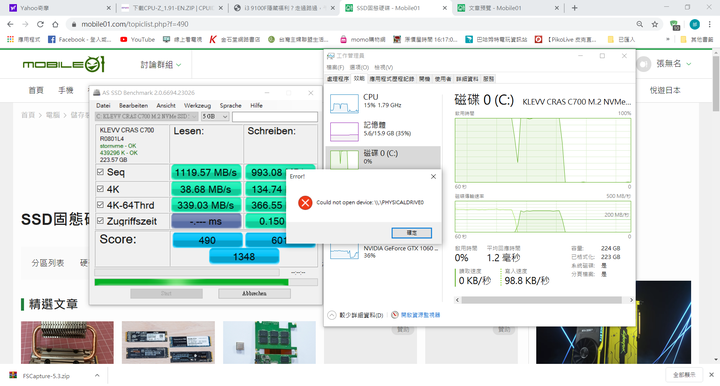Click the browser forward arrow

coord(25,24)
